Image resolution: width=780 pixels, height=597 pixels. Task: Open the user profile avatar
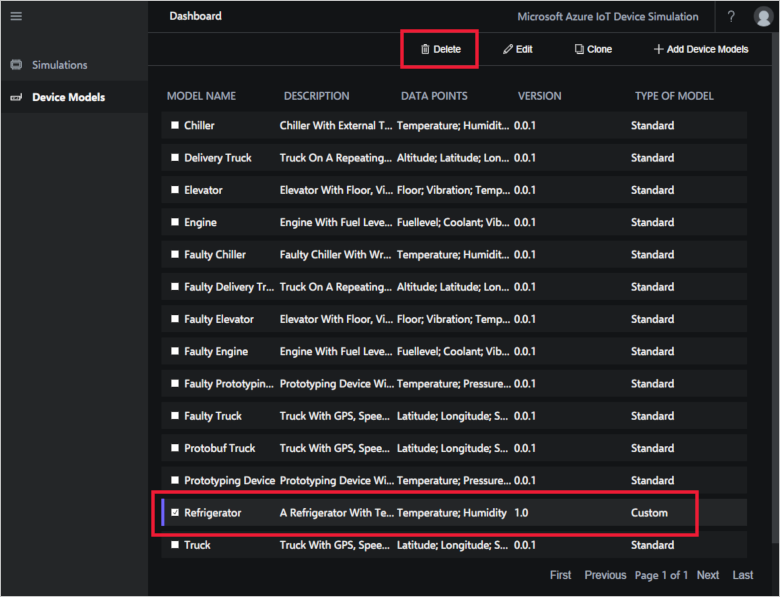pyautogui.click(x=763, y=17)
